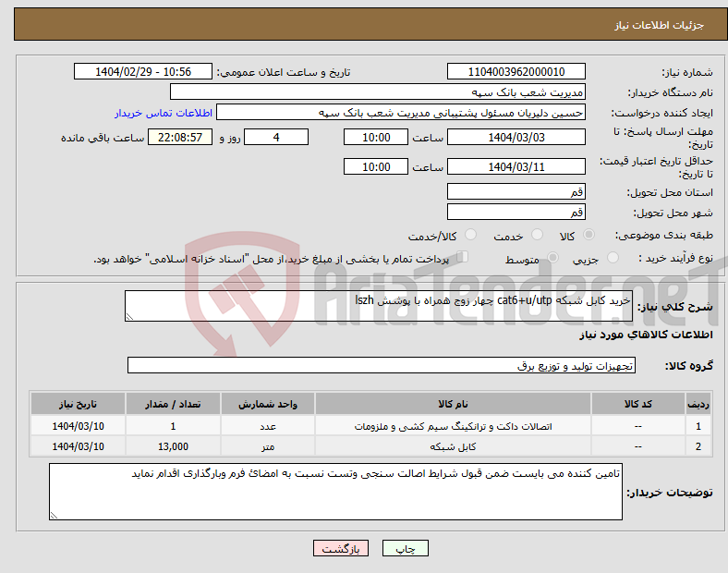Click the نام کالا column header
The width and height of the screenshot is (728, 573).
click(x=453, y=404)
